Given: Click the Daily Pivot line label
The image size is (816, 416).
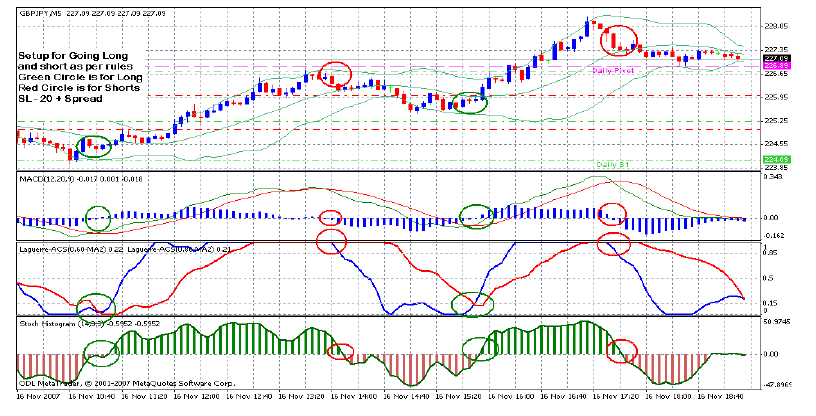Looking at the screenshot, I should [614, 71].
